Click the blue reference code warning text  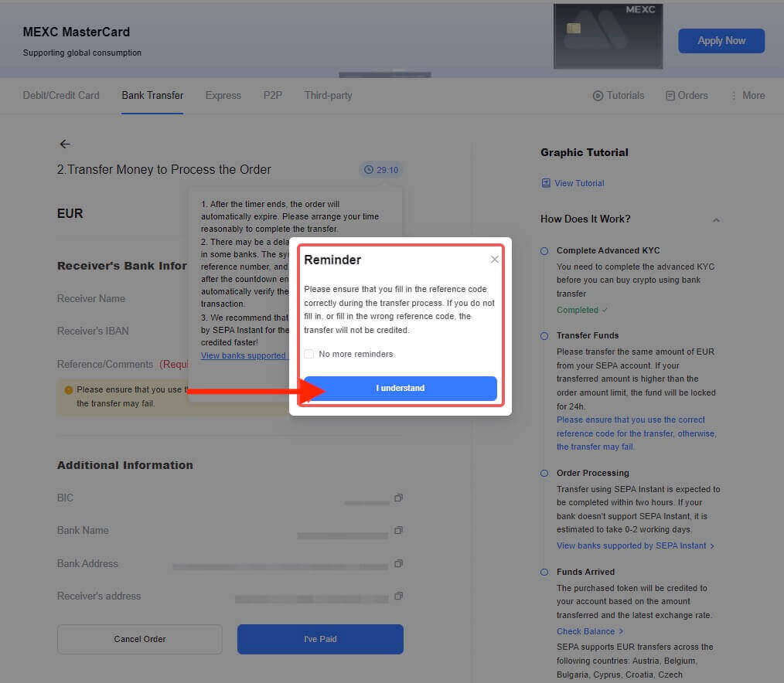[x=636, y=433]
